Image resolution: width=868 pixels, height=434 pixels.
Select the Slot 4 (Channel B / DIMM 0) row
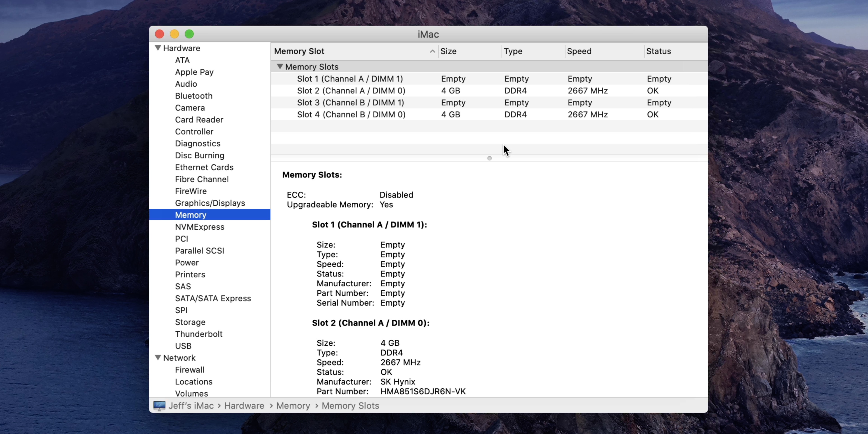351,115
